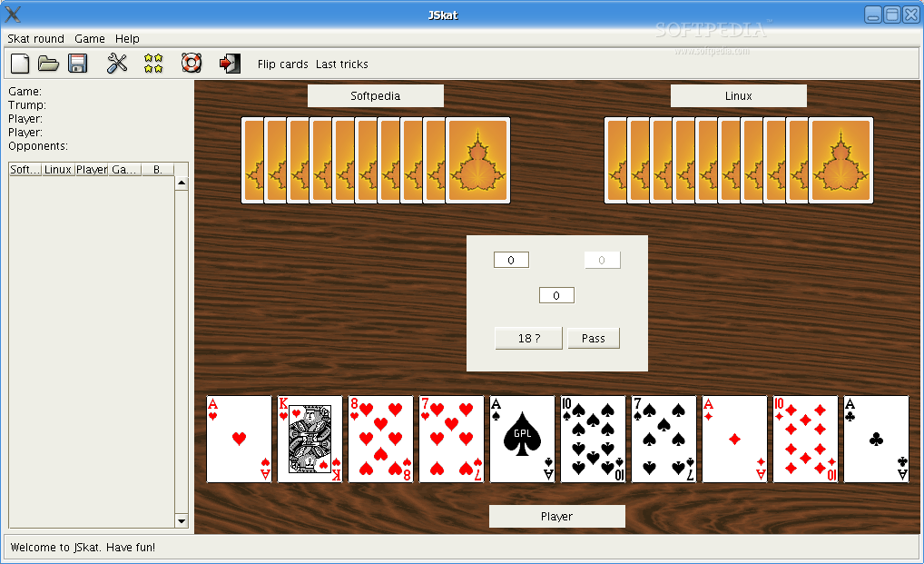Image resolution: width=924 pixels, height=564 pixels.
Task: Select the 7 of Spades card
Action: point(664,439)
